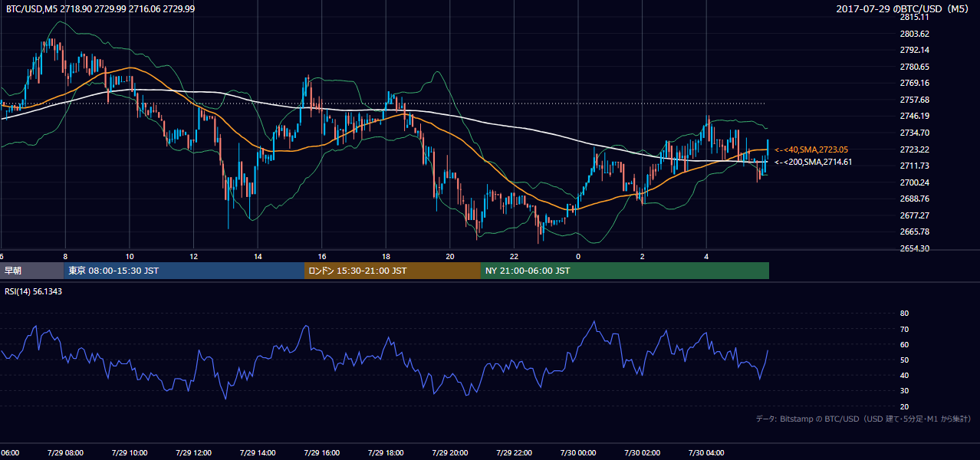Click the hour label 0 under price chart
Screen dimensions: 980x460
click(x=578, y=257)
